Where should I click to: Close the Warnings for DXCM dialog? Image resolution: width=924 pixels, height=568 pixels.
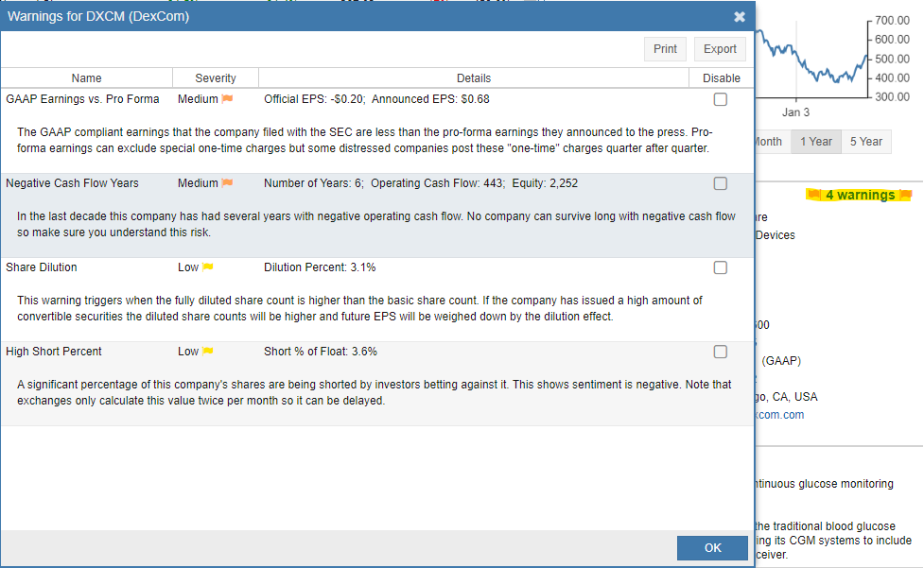point(740,17)
